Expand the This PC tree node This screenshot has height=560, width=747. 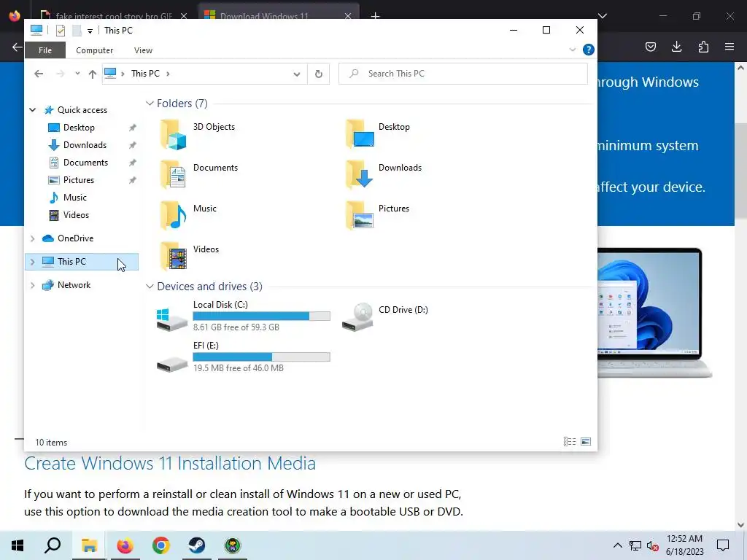pyautogui.click(x=32, y=262)
